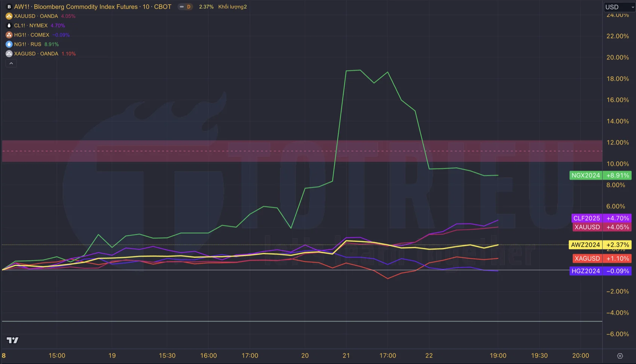Click the AW1! Bloomberg Commodity Index title
The image size is (636, 364).
pos(92,7)
